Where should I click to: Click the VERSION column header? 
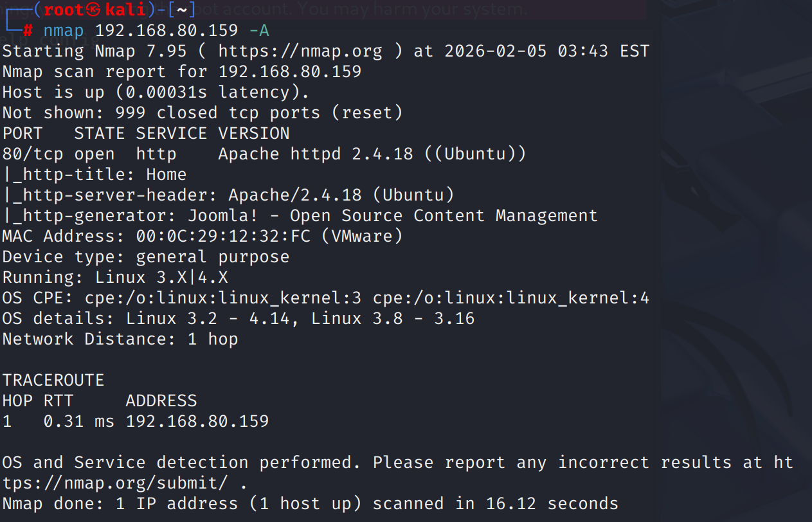tap(254, 133)
